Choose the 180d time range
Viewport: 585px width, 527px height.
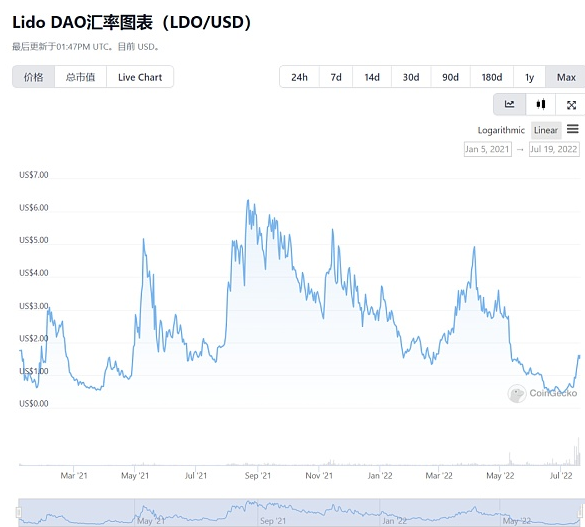tap(492, 77)
